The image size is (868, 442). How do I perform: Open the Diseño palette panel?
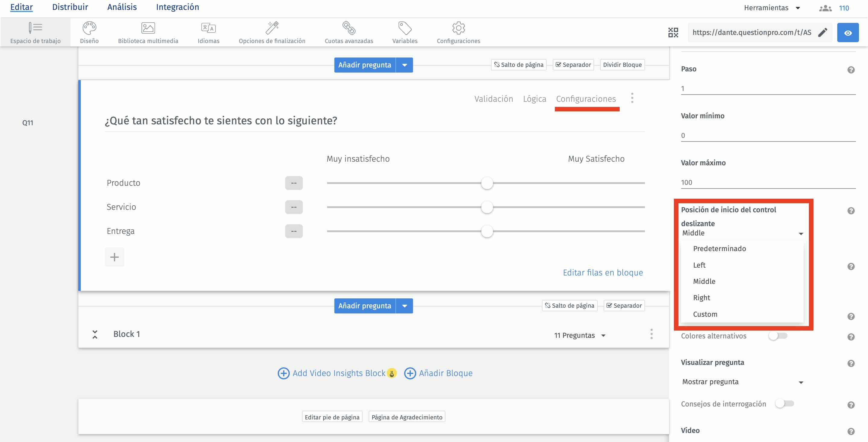click(89, 32)
